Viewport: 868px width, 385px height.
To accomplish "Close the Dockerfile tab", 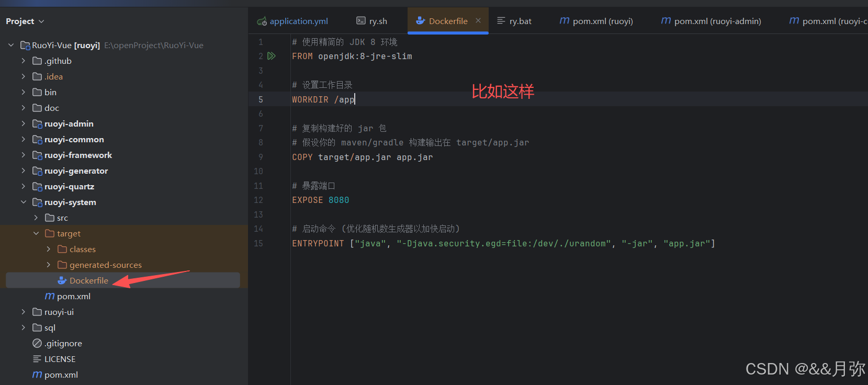I will click(478, 20).
